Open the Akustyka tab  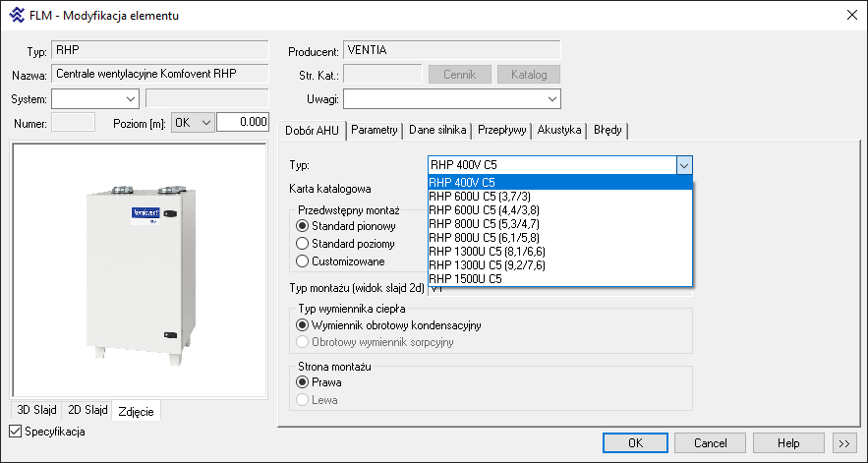(559, 130)
